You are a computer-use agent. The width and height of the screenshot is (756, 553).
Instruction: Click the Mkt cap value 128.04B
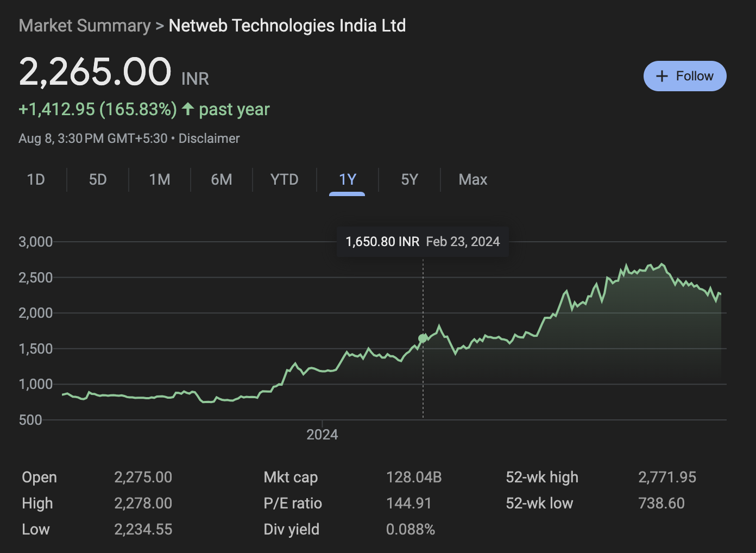[414, 477]
